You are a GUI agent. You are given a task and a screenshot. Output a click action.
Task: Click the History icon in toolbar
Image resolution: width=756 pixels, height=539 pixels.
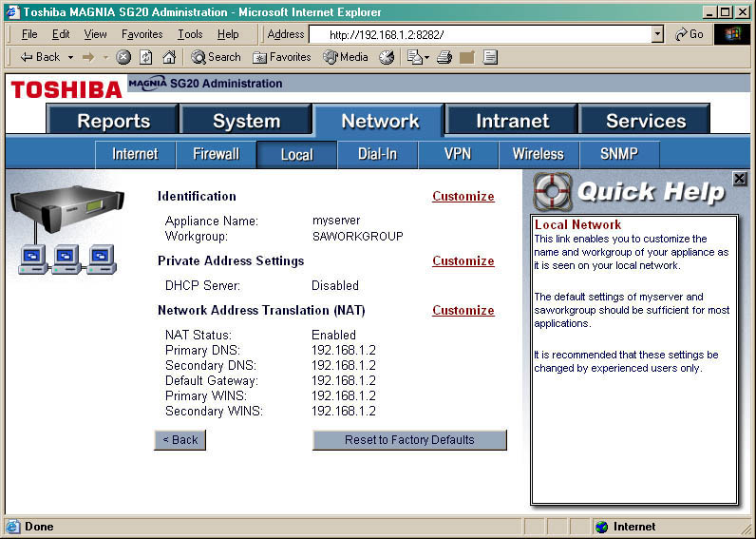pos(387,57)
